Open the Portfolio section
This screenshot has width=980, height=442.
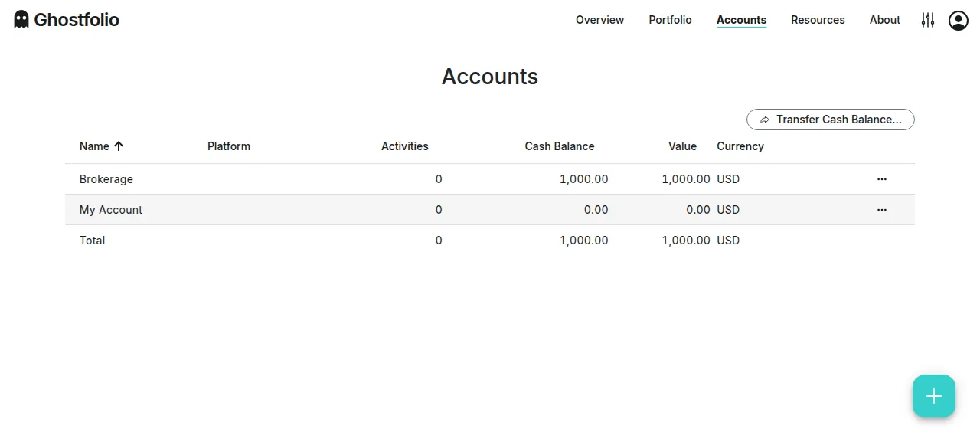point(670,20)
